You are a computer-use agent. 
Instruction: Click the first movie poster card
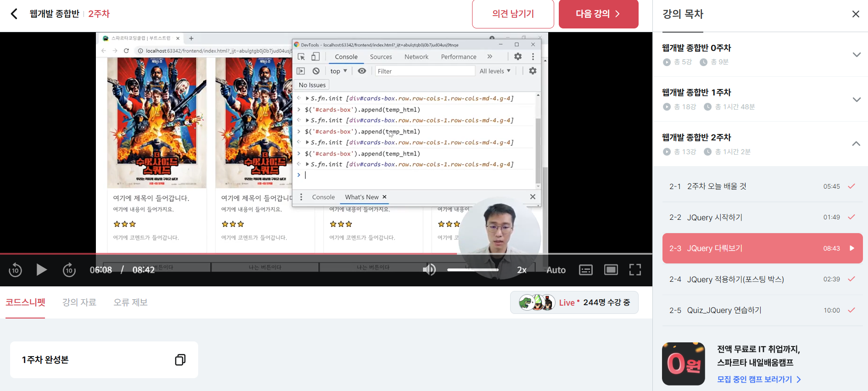tap(156, 123)
